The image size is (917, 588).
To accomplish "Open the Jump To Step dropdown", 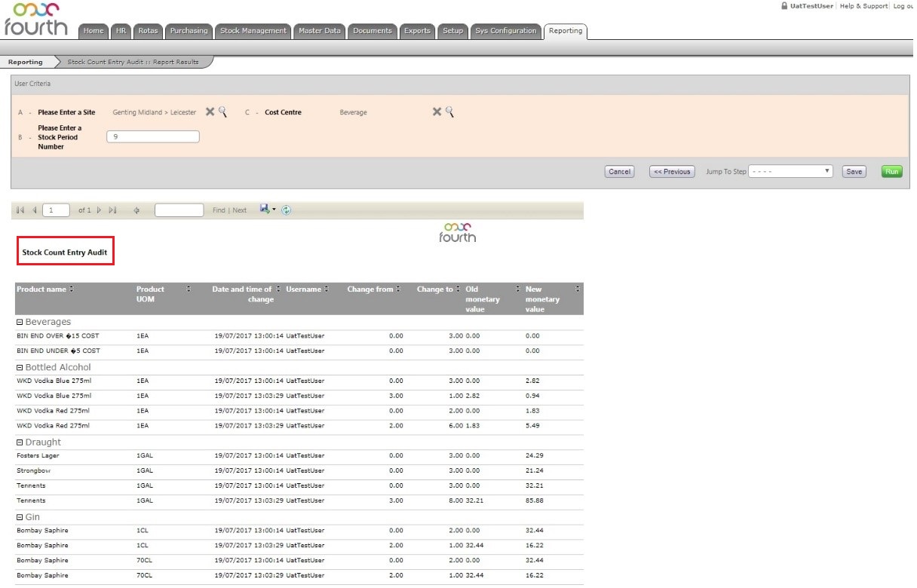I will (x=790, y=171).
